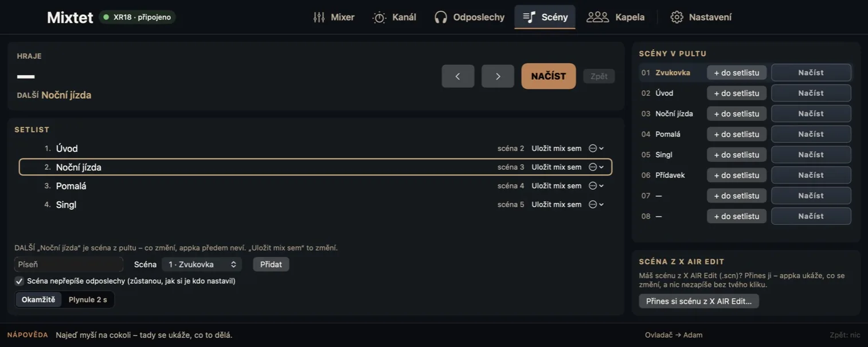Image resolution: width=868 pixels, height=347 pixels.
Task: Add Přídavek scene to setlist
Action: pyautogui.click(x=737, y=175)
